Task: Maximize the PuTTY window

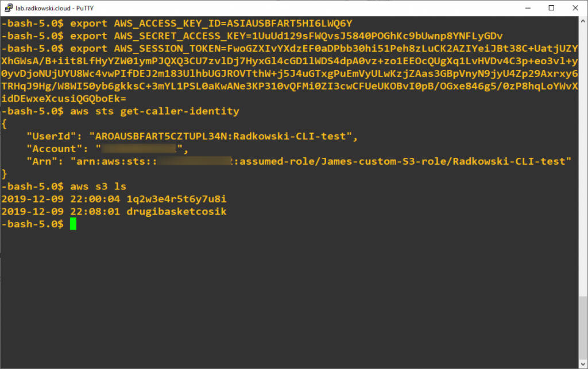Action: coord(551,8)
